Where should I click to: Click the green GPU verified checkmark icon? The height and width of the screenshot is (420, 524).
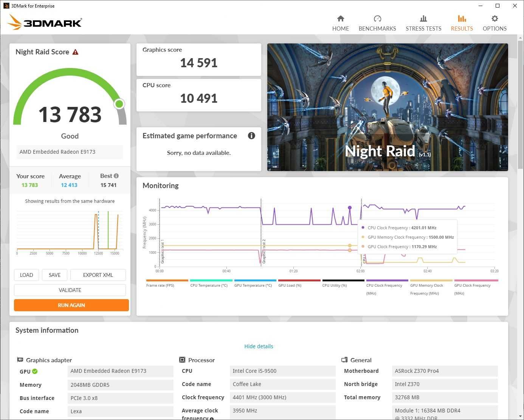(x=35, y=371)
